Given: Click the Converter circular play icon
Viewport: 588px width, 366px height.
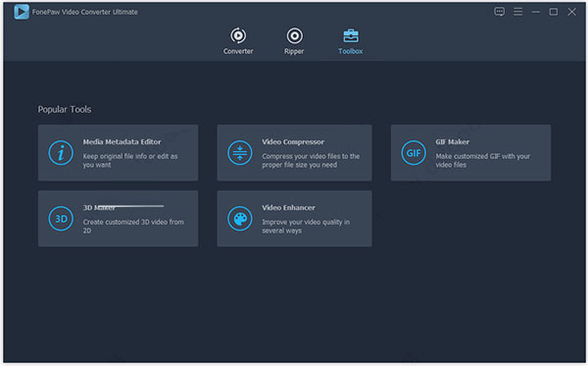Looking at the screenshot, I should tap(238, 35).
